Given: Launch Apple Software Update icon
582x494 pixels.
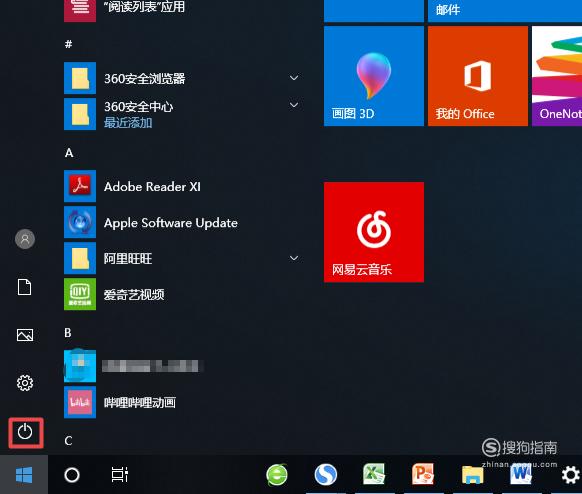Looking at the screenshot, I should pos(80,222).
